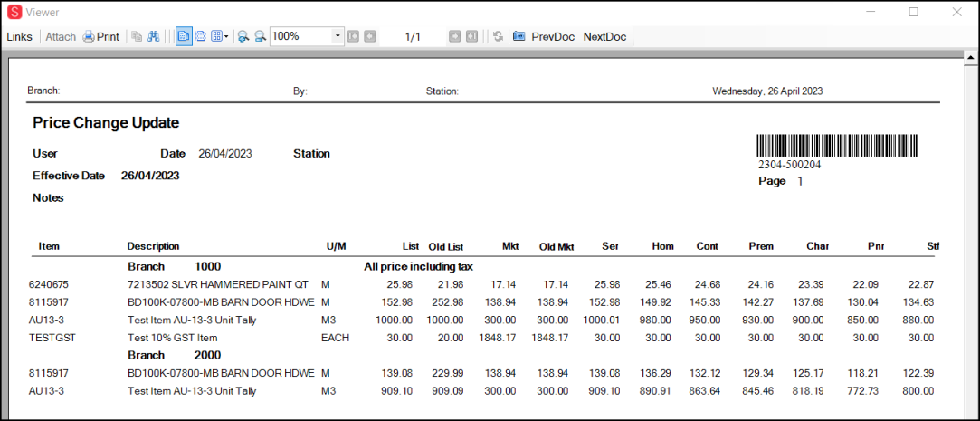
Task: Click the Effective Date value 26/04/2023
Action: click(x=150, y=176)
